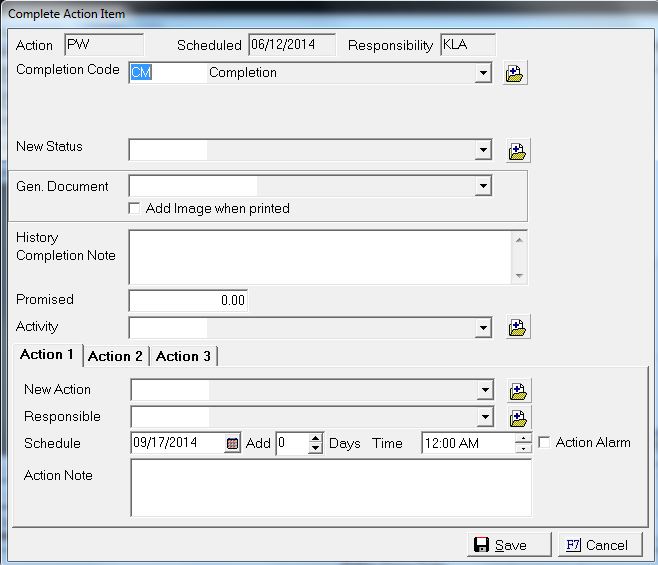
Task: Open the Activity lookup folder icon
Action: tap(518, 328)
